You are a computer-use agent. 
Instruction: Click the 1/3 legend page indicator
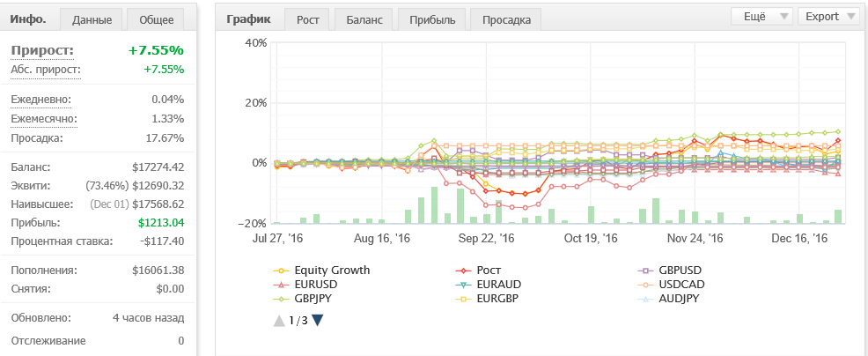(298, 321)
